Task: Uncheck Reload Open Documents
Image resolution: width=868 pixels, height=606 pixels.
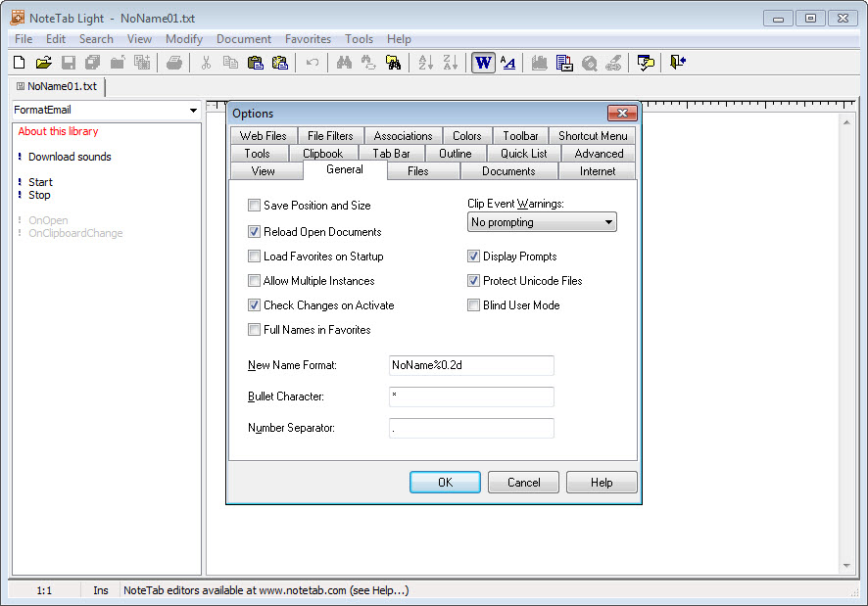Action: point(254,232)
